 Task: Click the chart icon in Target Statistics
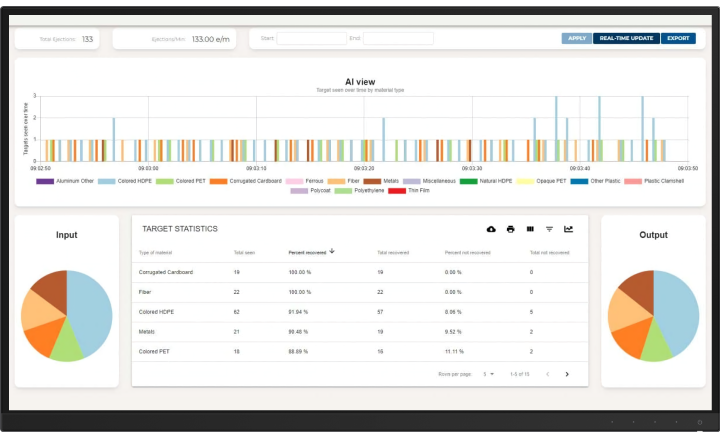click(x=568, y=229)
